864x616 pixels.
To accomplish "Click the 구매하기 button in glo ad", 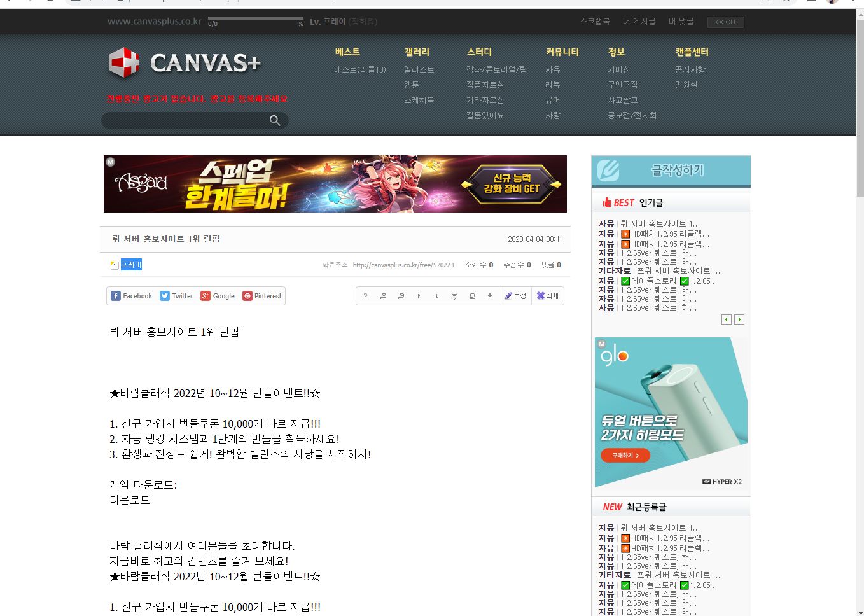I will [625, 456].
